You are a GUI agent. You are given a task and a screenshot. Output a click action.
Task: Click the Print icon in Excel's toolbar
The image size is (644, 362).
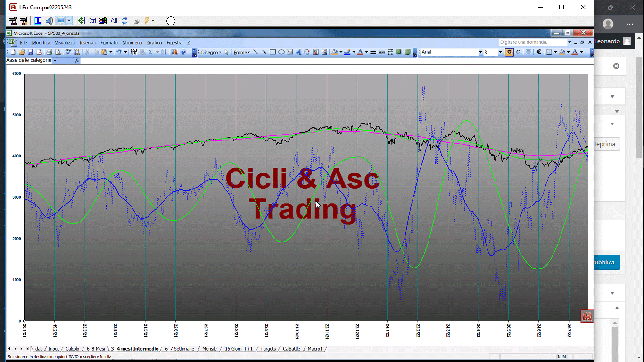coord(49,52)
